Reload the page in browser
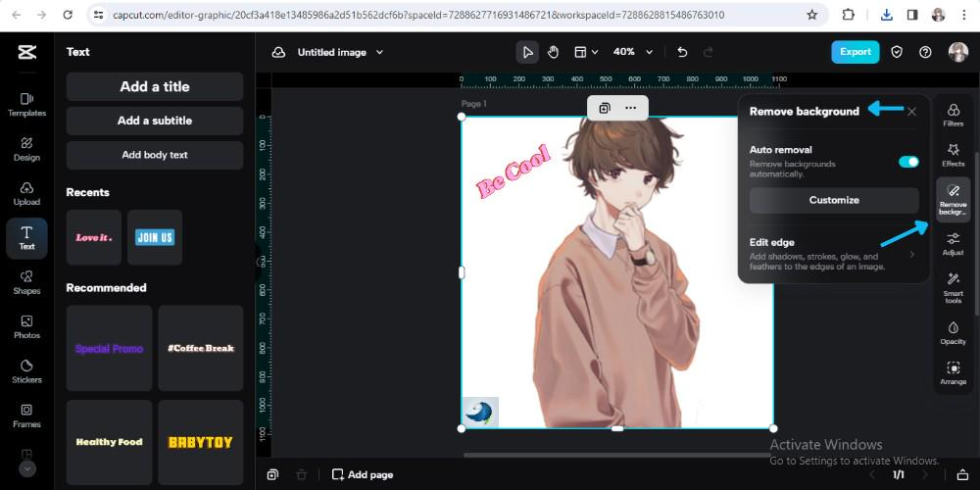 69,15
